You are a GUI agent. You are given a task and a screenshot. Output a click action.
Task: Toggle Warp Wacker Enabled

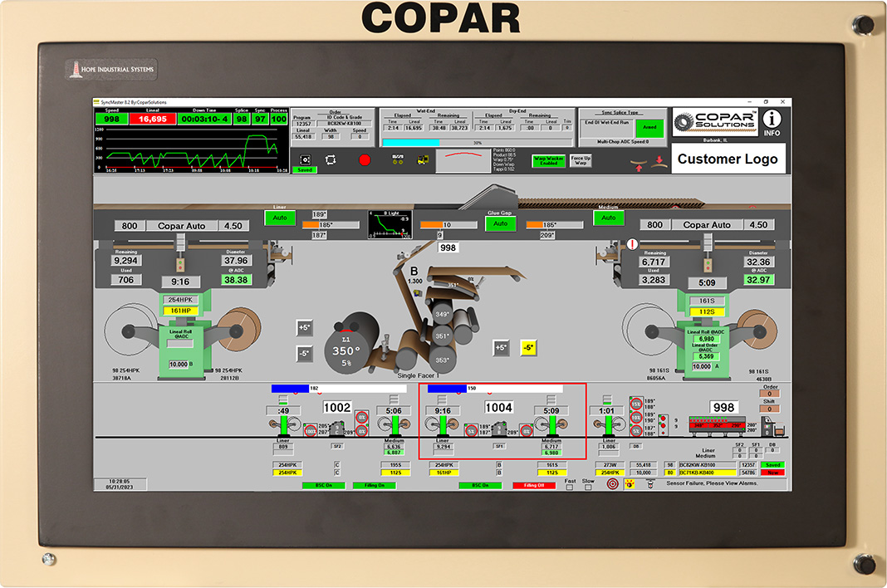tap(547, 161)
